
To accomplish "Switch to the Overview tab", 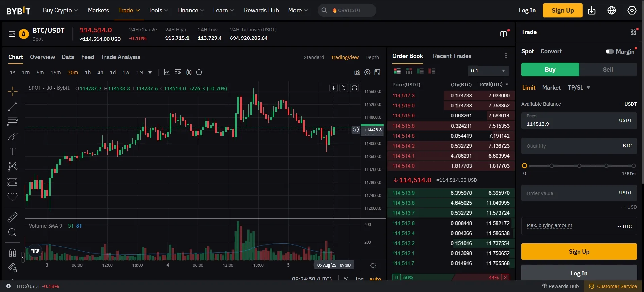I will point(42,57).
